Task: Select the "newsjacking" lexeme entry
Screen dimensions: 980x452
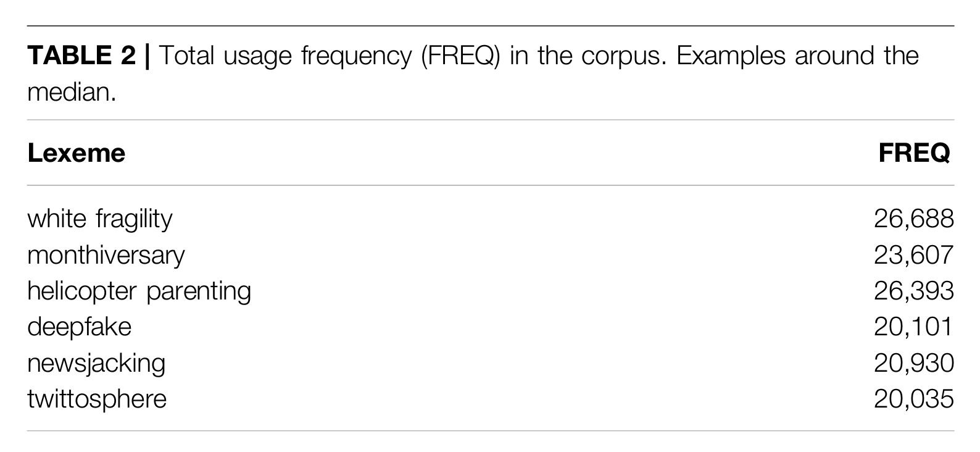Action: tap(96, 363)
